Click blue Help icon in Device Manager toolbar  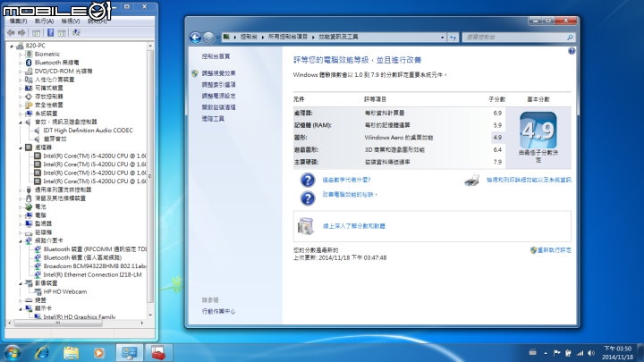tap(50, 32)
